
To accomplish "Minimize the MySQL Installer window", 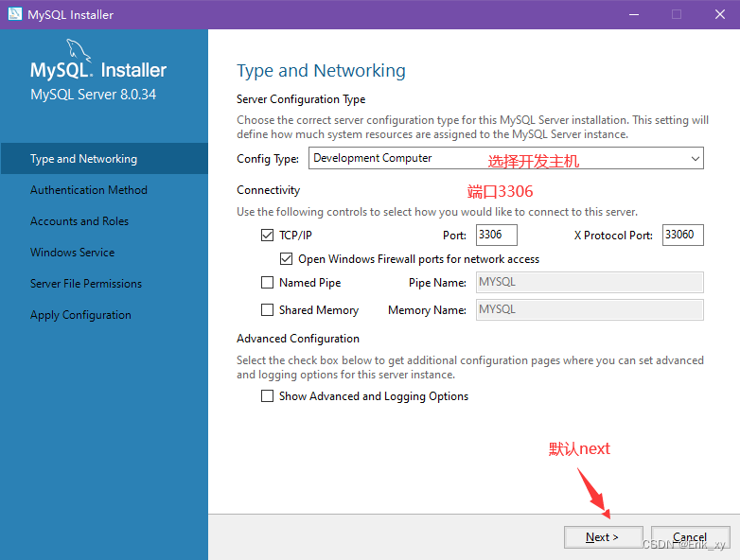I will click(x=634, y=14).
